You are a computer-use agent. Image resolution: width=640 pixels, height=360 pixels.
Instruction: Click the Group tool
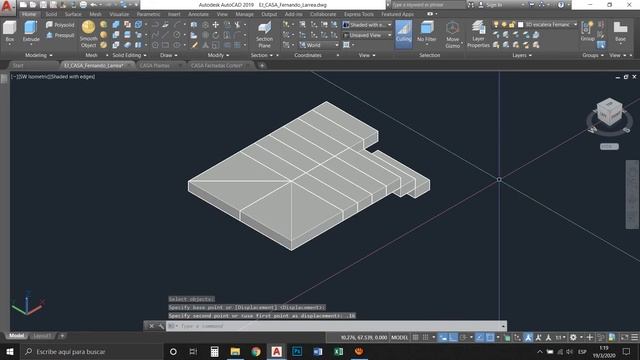587,31
